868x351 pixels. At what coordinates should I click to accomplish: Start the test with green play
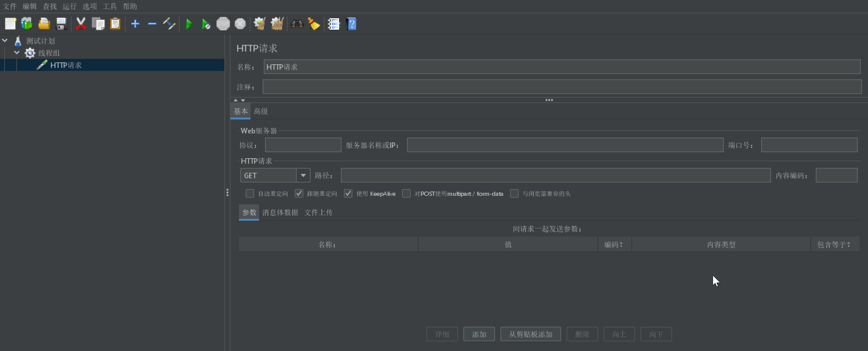(189, 24)
